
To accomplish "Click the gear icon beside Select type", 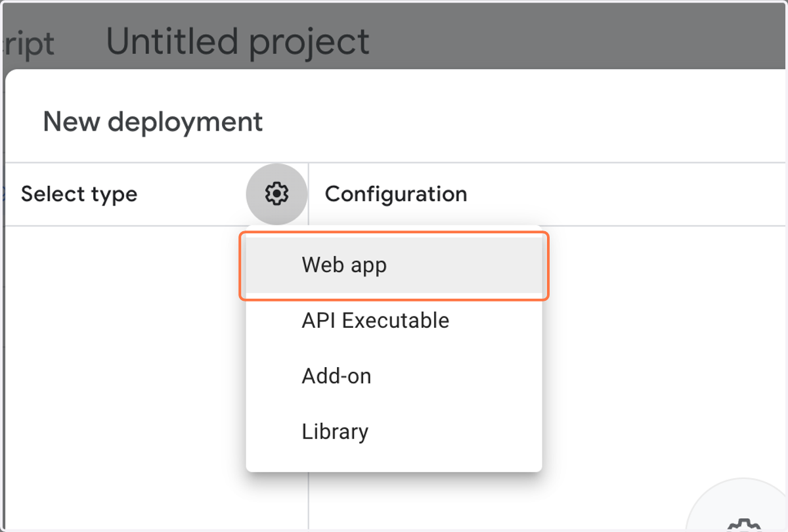I will (x=276, y=194).
